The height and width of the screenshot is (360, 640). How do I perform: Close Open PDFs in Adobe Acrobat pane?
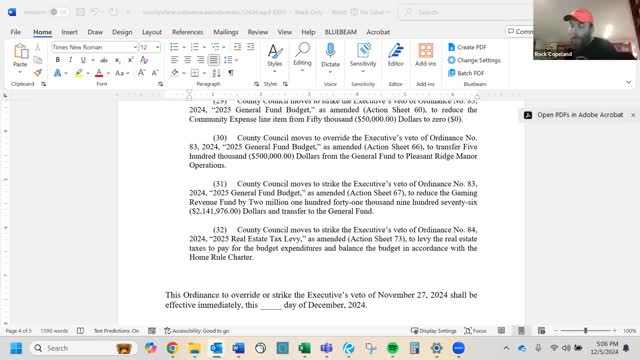tap(633, 115)
